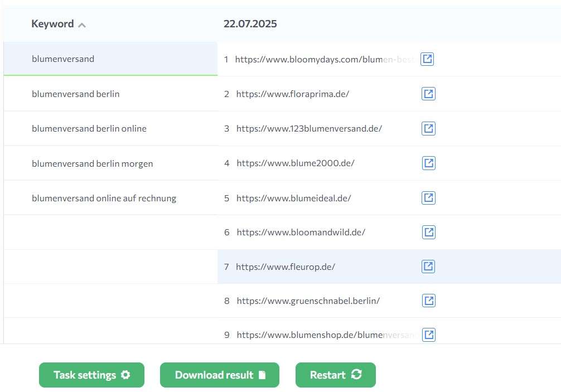Screen dimensions: 561x392
Task: Click the 22.07.2025 date column header
Action: (x=250, y=24)
